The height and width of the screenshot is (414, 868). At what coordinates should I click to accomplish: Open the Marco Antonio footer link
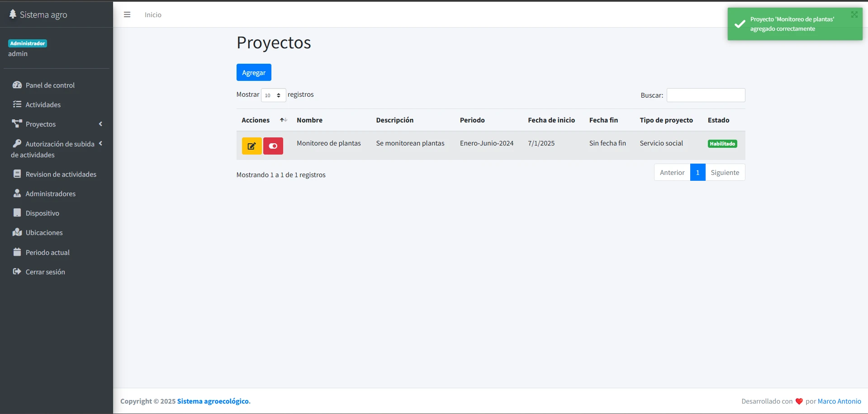(x=840, y=401)
